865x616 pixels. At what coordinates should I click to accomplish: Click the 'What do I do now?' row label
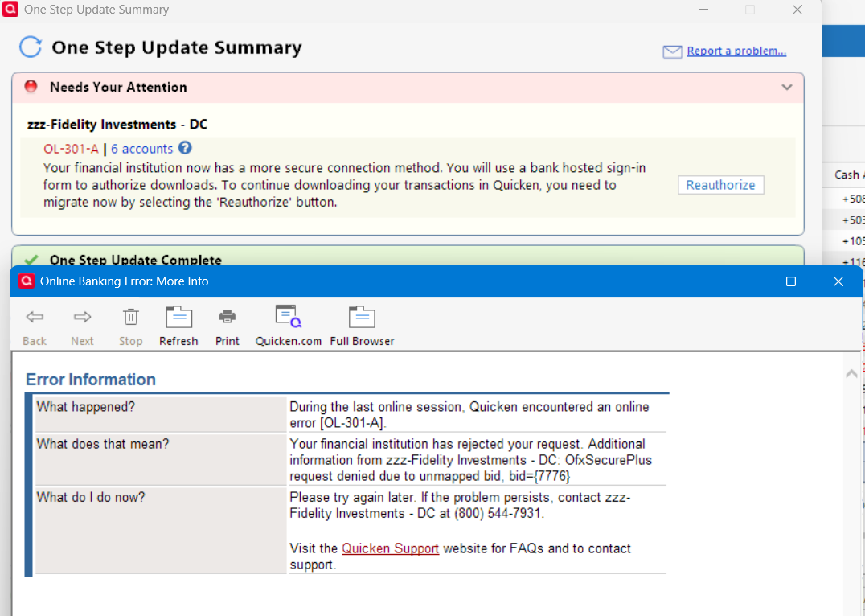tap(91, 497)
